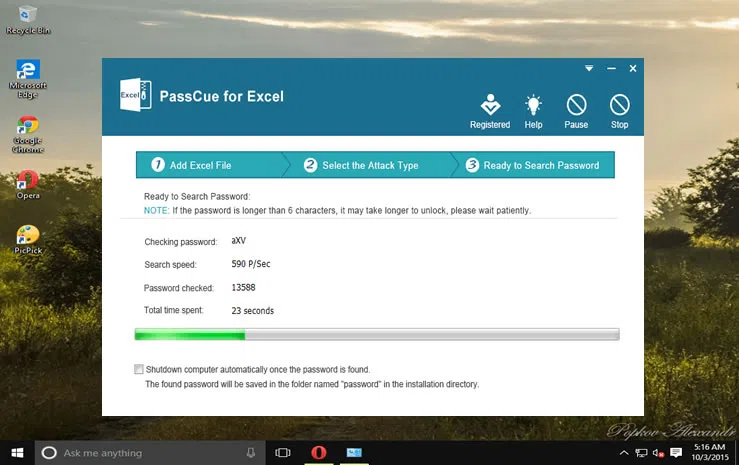Open PicPick desktop shortcut

28,239
